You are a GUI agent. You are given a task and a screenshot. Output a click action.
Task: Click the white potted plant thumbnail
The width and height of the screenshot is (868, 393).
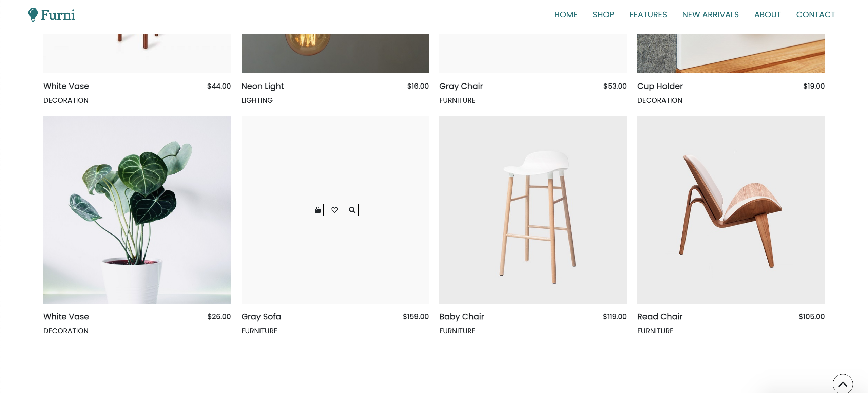click(137, 210)
